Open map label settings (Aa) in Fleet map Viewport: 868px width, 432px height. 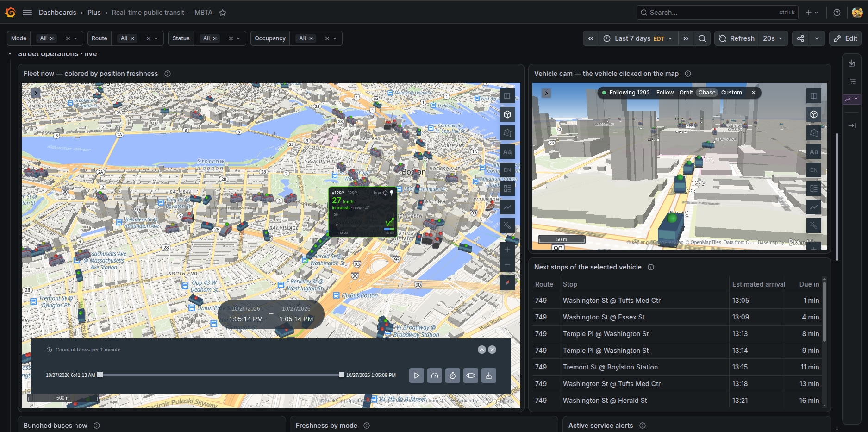507,152
